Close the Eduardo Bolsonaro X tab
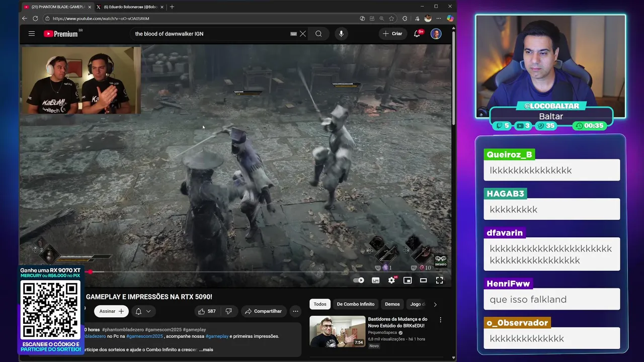This screenshot has height=362, width=644. (162, 7)
